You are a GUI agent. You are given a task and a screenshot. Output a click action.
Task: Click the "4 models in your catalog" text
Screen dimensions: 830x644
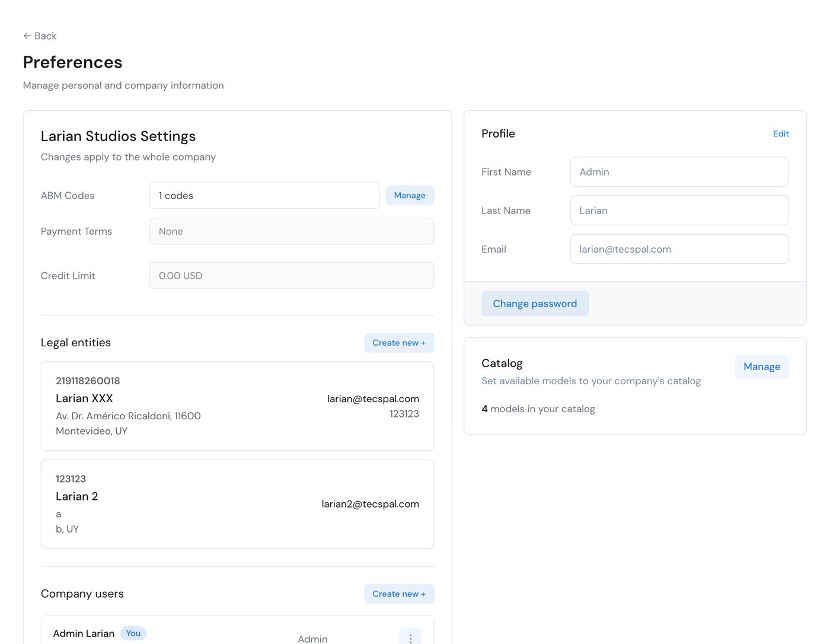pos(538,409)
